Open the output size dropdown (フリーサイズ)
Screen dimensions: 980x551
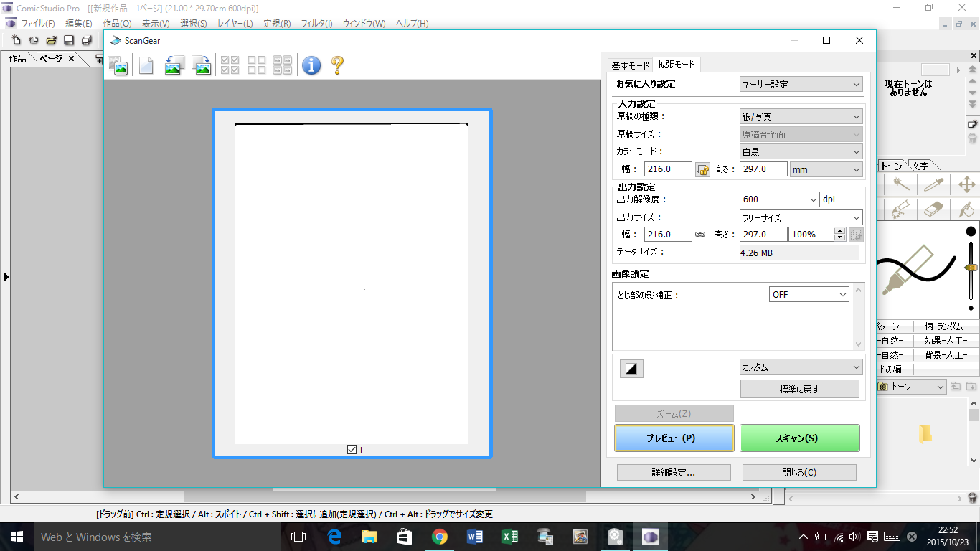801,217
